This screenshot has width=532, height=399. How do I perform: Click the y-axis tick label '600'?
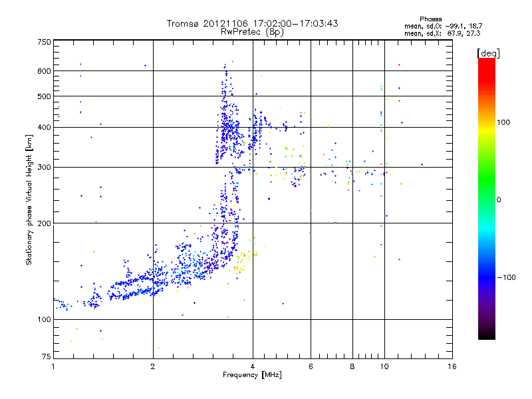[44, 71]
